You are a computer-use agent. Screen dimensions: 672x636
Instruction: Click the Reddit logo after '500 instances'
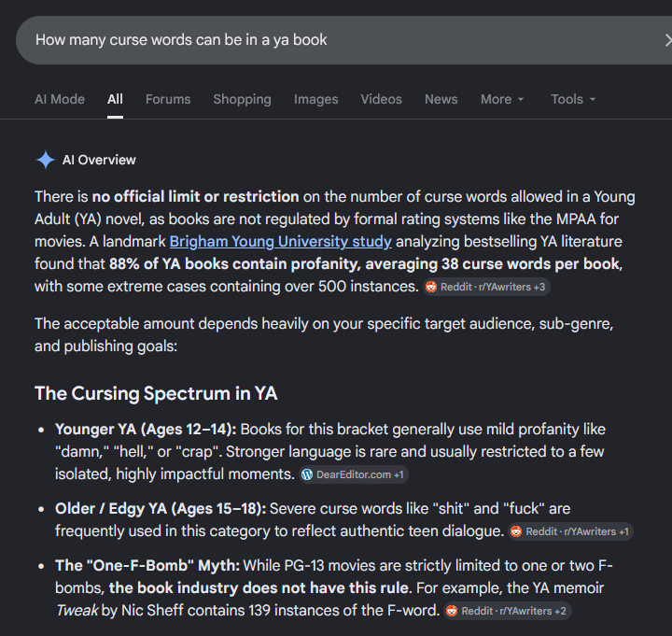pos(431,287)
